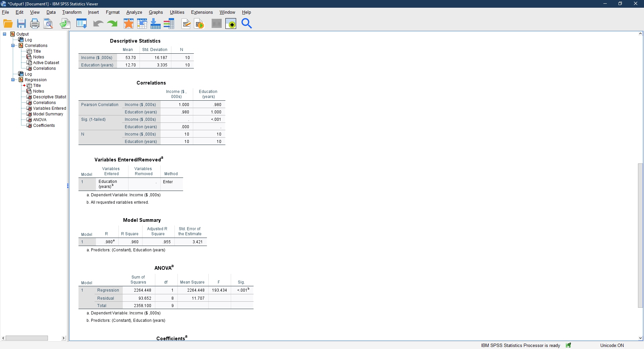Click the first Log book icon in outline
Viewport: 644px width, 349px height.
click(x=21, y=40)
